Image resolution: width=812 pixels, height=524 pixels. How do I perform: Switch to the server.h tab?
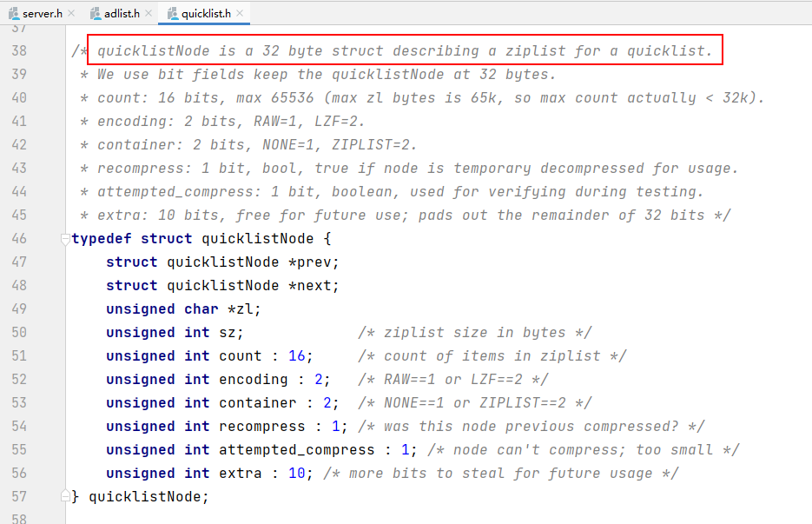click(x=42, y=14)
